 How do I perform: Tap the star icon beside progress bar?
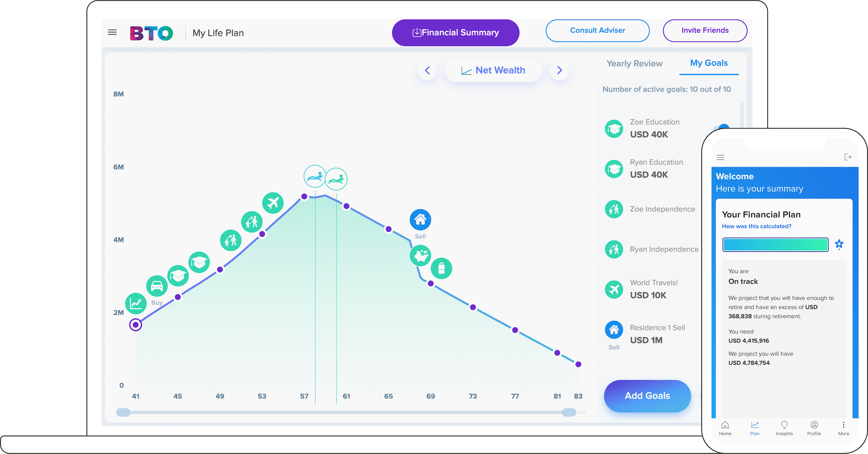click(x=839, y=245)
